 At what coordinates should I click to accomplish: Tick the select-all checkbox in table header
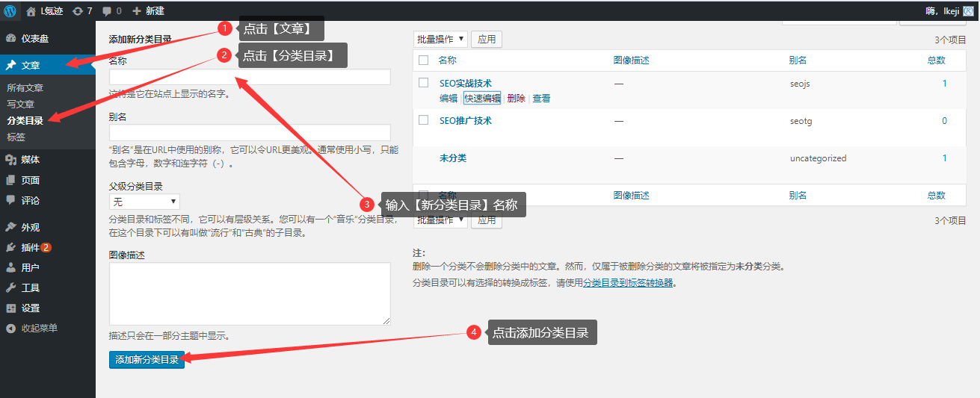tap(424, 60)
